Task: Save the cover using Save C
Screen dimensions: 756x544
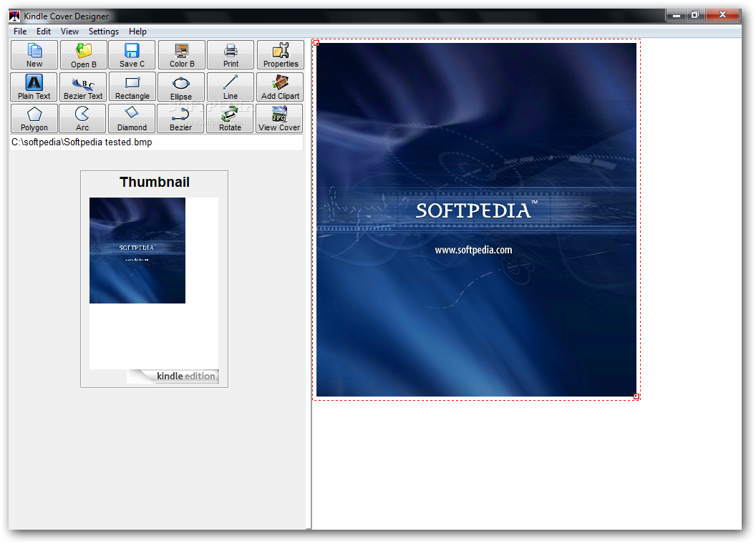Action: (x=132, y=54)
